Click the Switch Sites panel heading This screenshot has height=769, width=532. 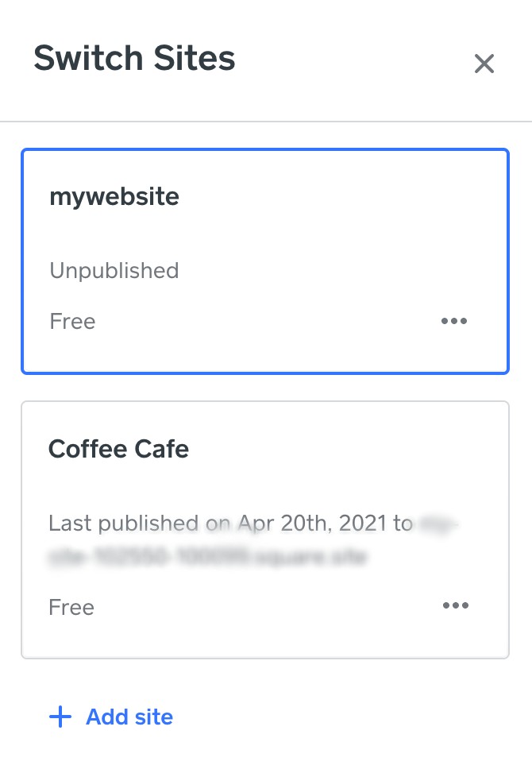coord(134,59)
